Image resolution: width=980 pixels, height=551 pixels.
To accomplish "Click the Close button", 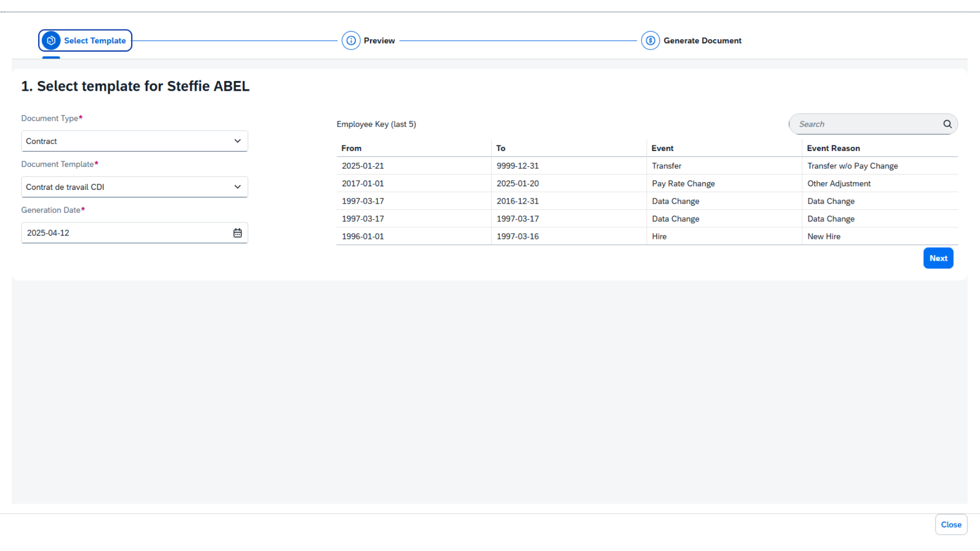I will (x=951, y=524).
